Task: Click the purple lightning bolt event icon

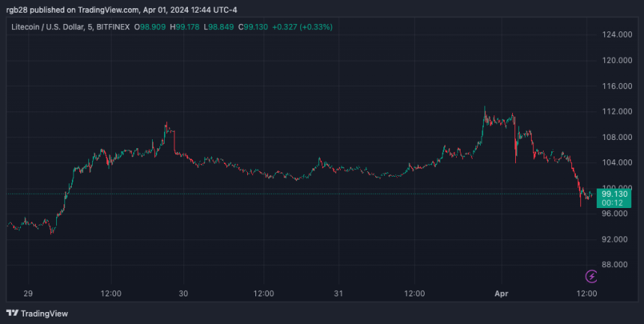Action: coord(591,276)
